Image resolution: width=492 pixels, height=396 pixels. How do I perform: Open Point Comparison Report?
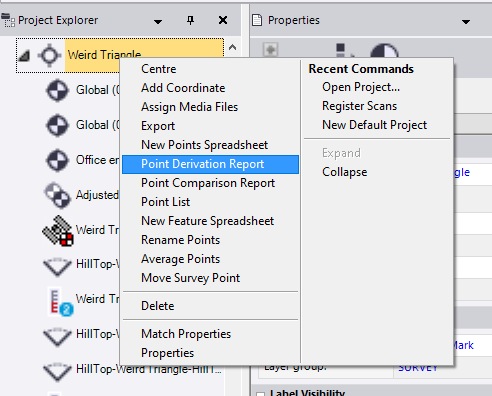click(208, 183)
